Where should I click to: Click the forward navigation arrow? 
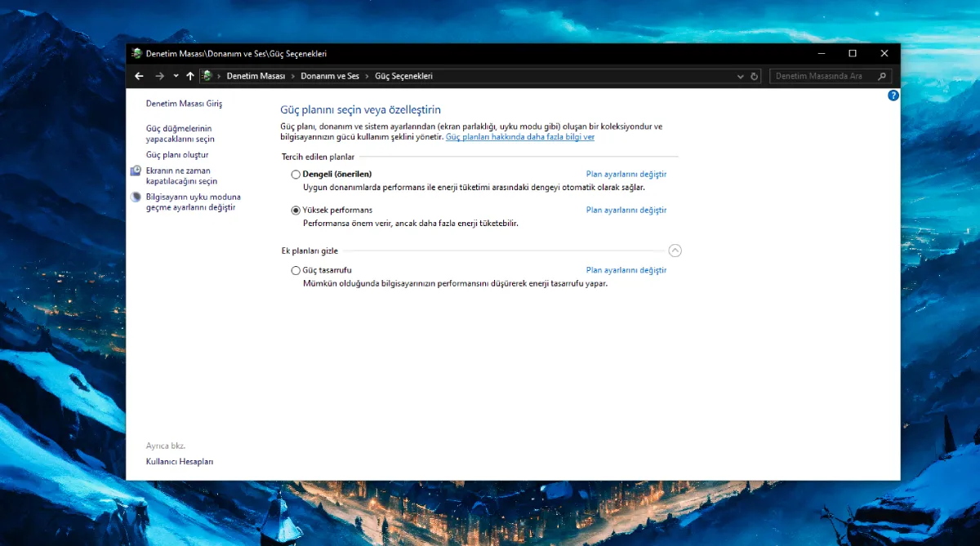point(159,76)
